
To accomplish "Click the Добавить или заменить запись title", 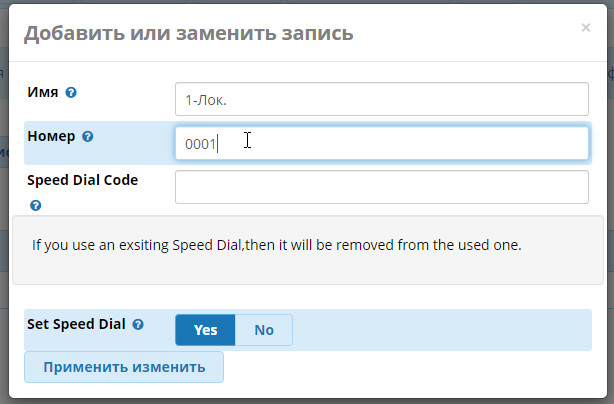I will pyautogui.click(x=188, y=33).
